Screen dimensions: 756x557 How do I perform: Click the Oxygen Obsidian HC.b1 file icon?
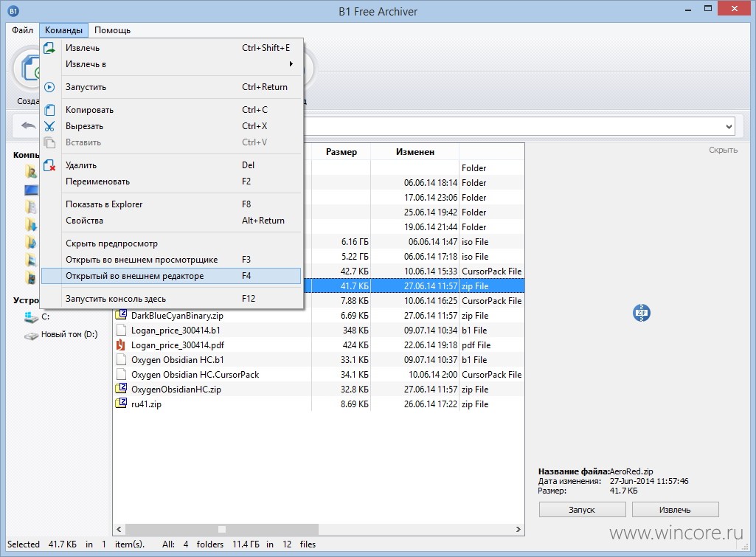(x=121, y=360)
